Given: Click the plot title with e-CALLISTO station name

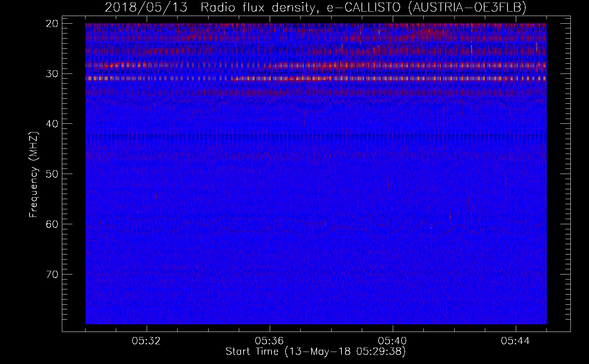Looking at the screenshot, I should [316, 8].
